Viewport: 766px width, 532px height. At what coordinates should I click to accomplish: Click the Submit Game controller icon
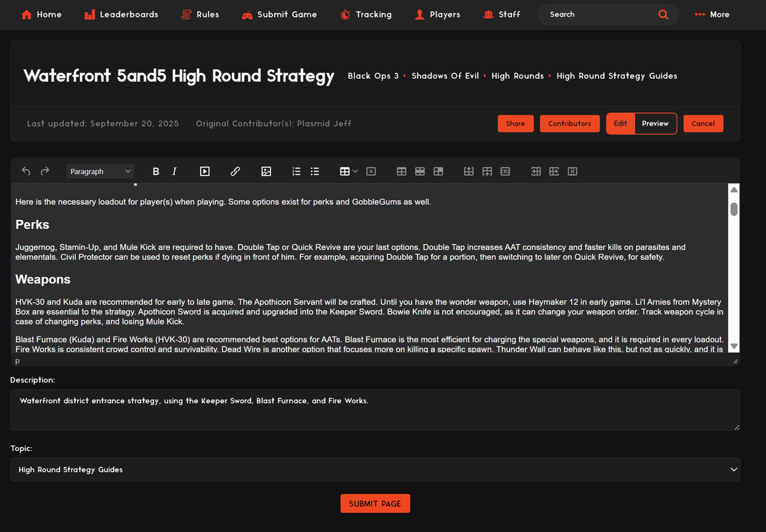coord(247,15)
